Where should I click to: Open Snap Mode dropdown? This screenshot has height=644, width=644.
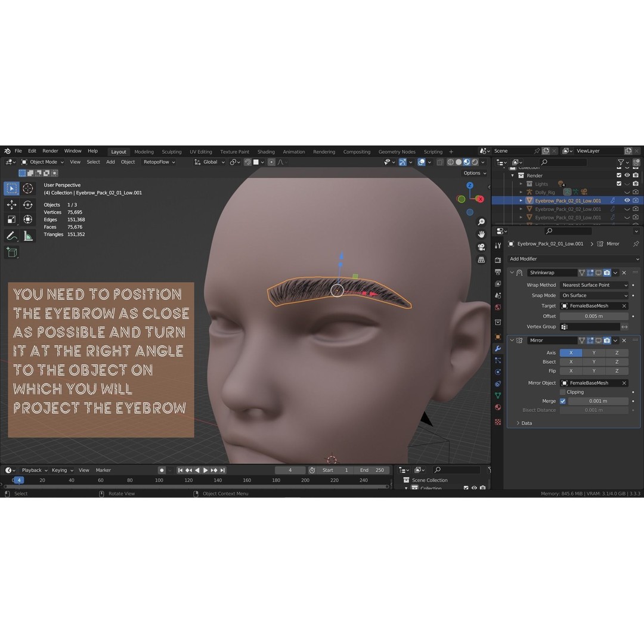tap(594, 296)
